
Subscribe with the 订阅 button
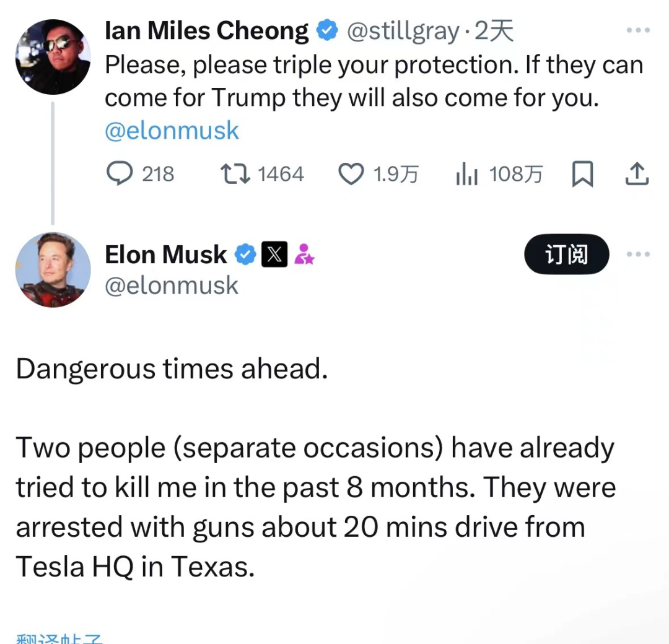[x=566, y=254]
